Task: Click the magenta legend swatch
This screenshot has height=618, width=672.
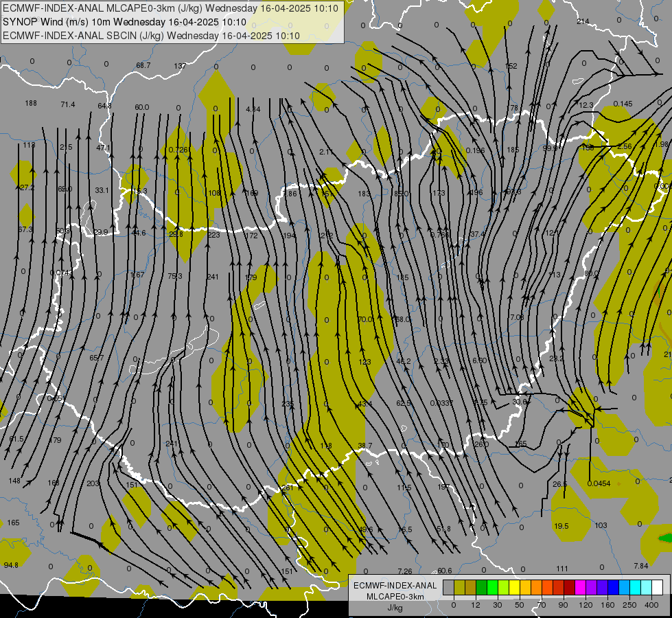Action: coord(580,587)
